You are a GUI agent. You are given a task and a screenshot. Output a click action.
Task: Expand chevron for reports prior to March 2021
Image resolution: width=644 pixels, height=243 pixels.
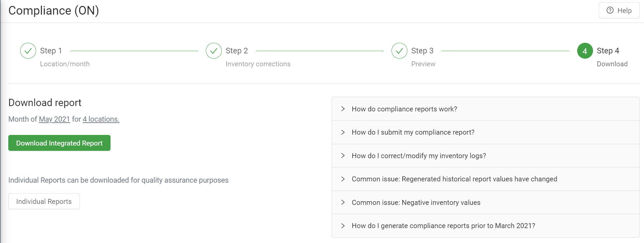pos(343,226)
